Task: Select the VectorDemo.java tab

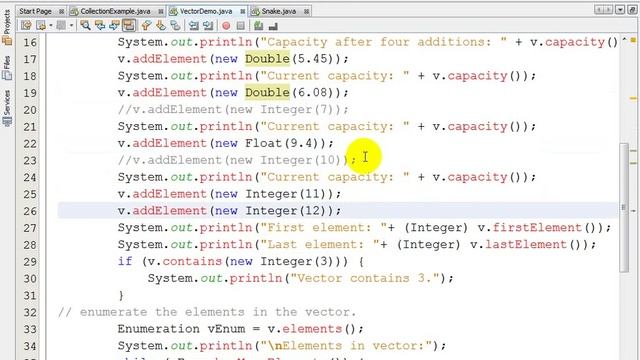Action: click(x=206, y=11)
